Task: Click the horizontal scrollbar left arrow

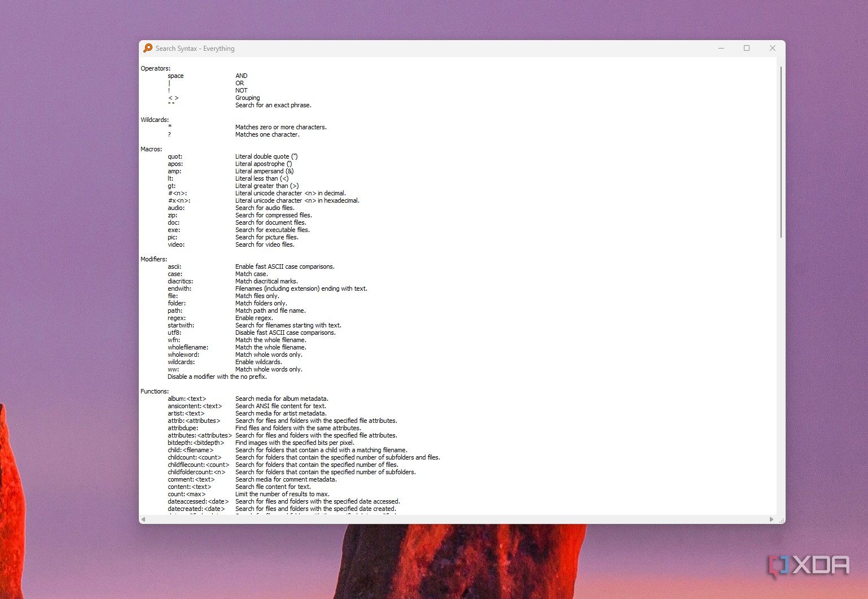Action: coord(143,519)
